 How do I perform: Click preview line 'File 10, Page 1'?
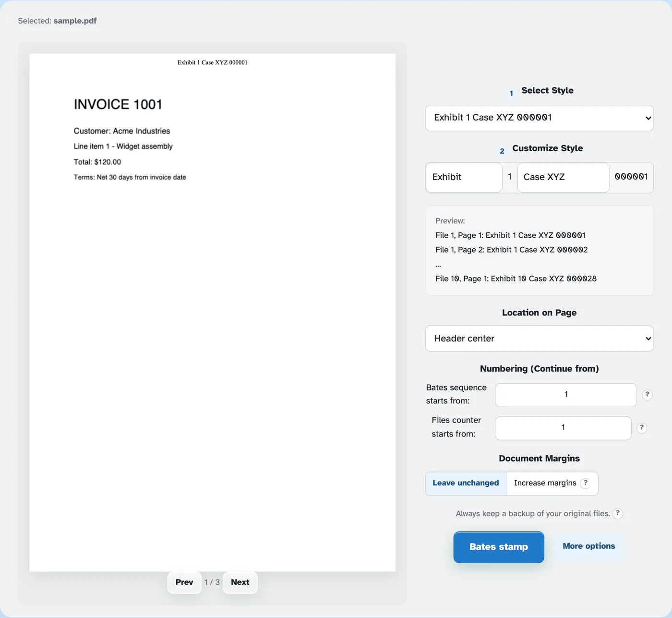[x=516, y=279]
